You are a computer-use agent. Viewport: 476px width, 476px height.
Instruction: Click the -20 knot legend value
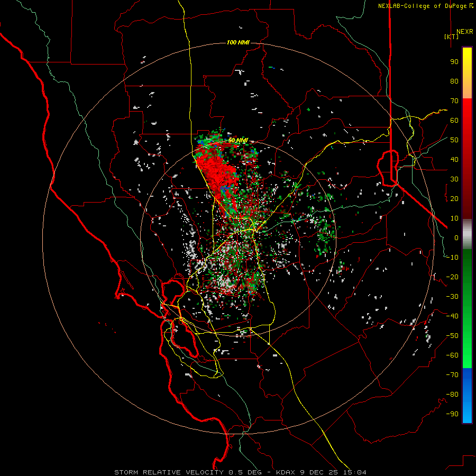(452, 277)
